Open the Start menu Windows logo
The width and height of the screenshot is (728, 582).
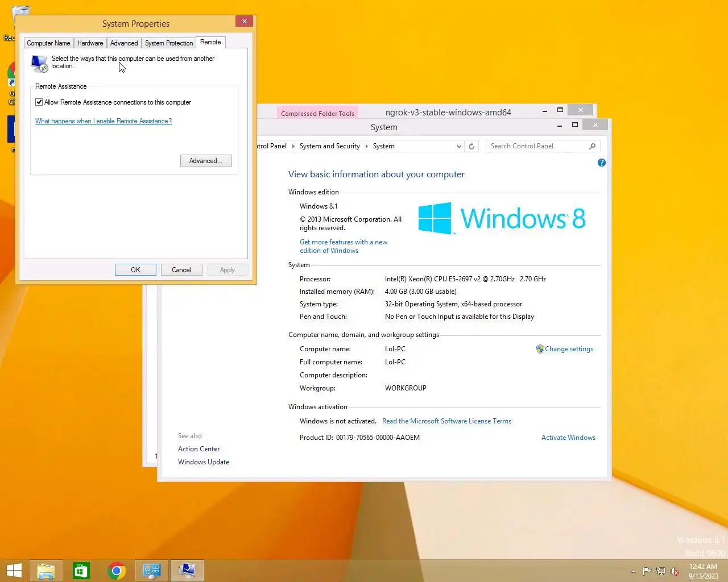(14, 571)
